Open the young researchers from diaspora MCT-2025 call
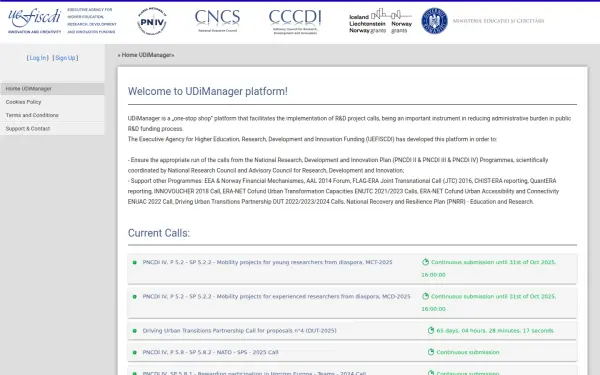 pos(267,262)
